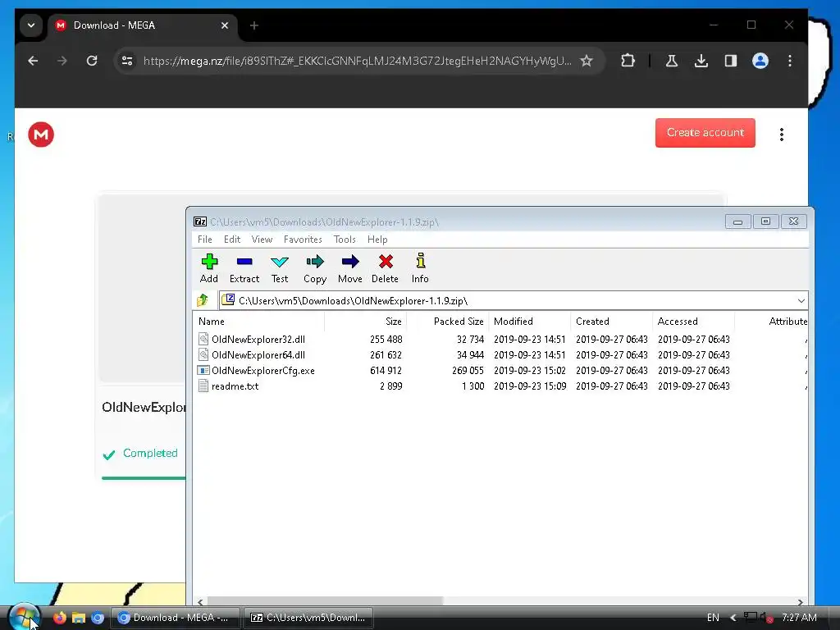Viewport: 840px width, 630px height.
Task: Open Chrome profile avatar
Action: [760, 61]
